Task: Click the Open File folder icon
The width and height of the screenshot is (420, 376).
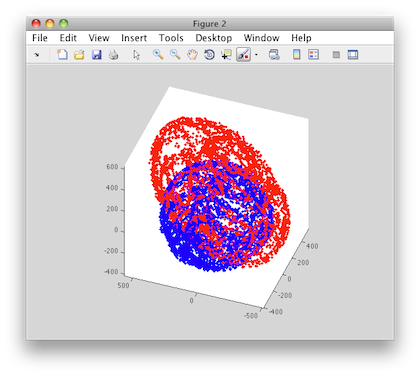Action: [x=79, y=55]
